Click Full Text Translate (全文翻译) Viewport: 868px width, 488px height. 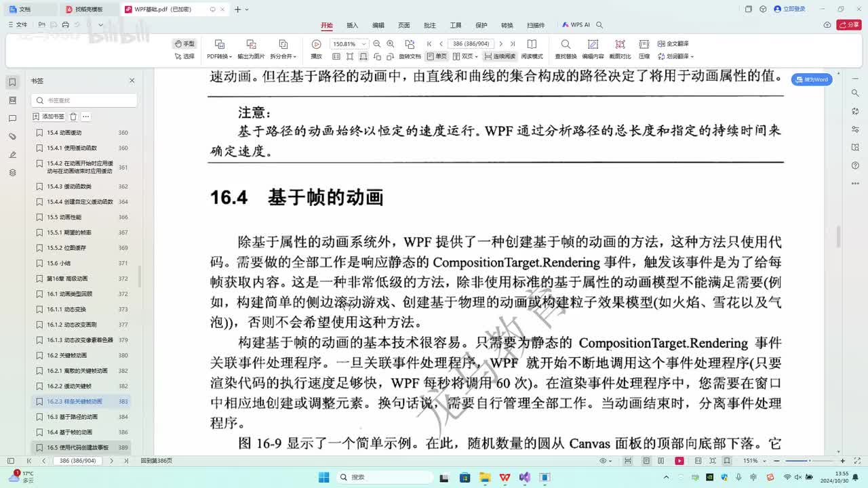tap(673, 43)
